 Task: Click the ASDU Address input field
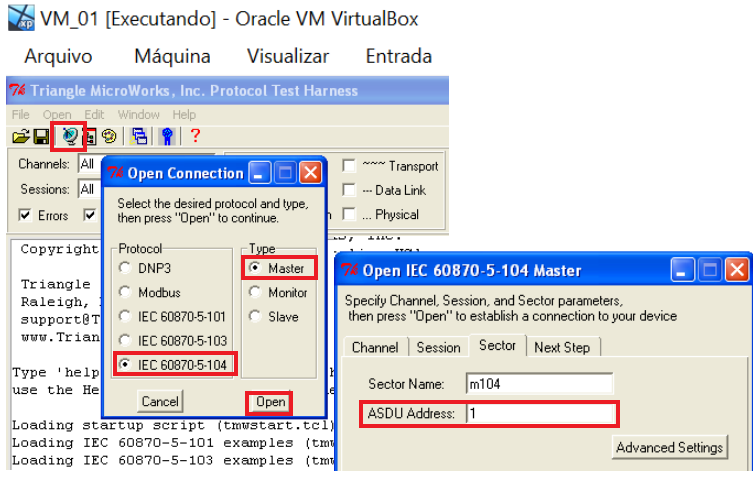pos(540,414)
